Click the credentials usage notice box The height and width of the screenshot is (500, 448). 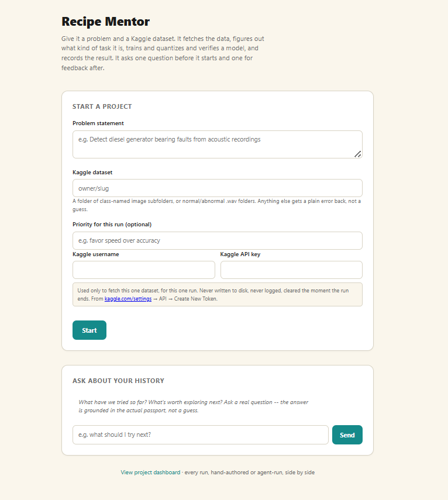pyautogui.click(x=217, y=295)
